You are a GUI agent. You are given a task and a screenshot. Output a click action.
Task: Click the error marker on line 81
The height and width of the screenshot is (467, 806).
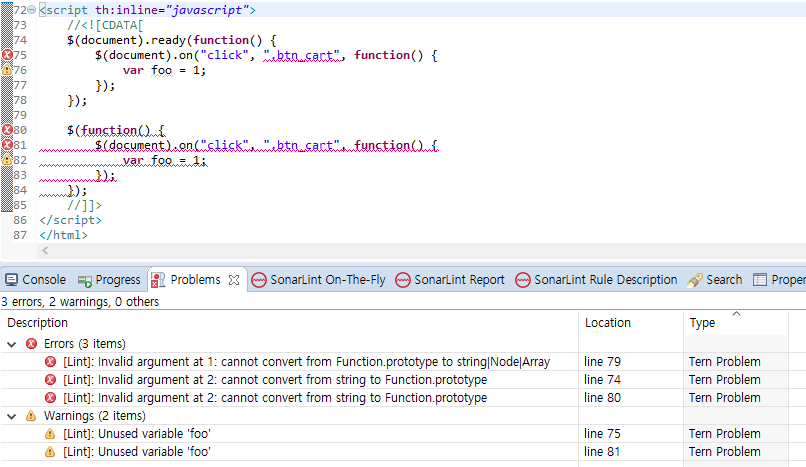click(x=7, y=145)
